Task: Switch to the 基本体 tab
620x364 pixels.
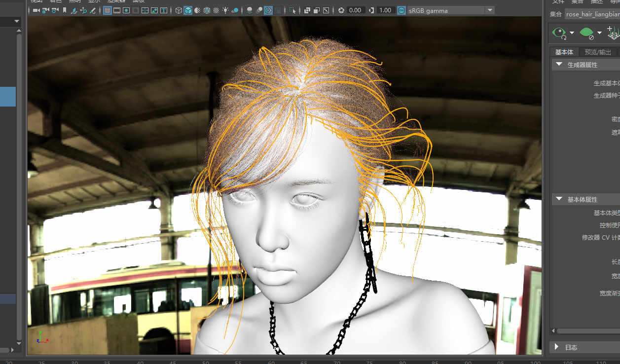Action: [x=564, y=52]
